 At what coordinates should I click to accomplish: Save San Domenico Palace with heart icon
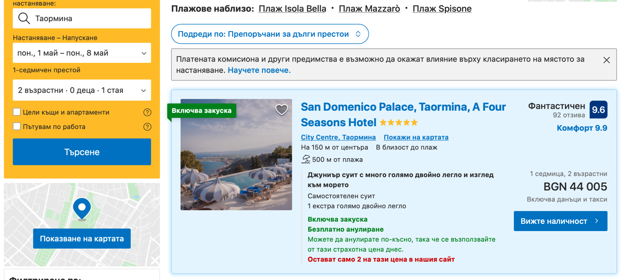point(281,110)
